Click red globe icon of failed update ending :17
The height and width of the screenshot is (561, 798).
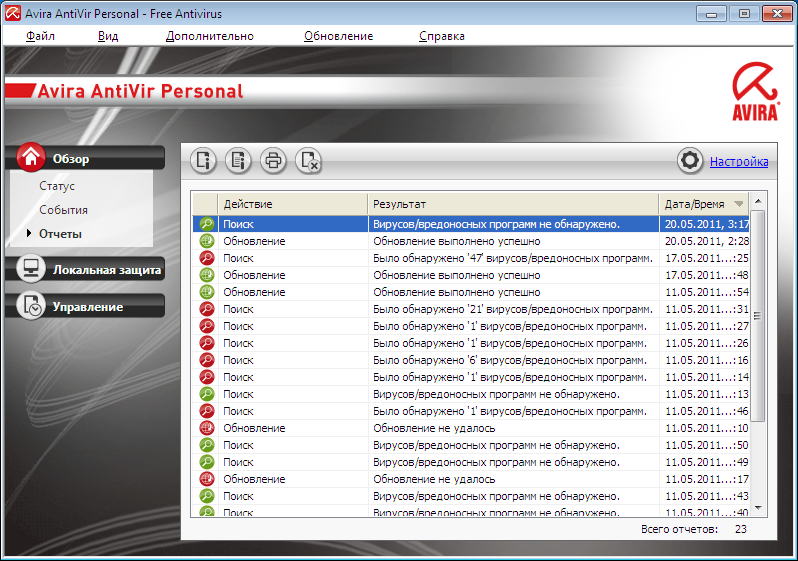(207, 479)
